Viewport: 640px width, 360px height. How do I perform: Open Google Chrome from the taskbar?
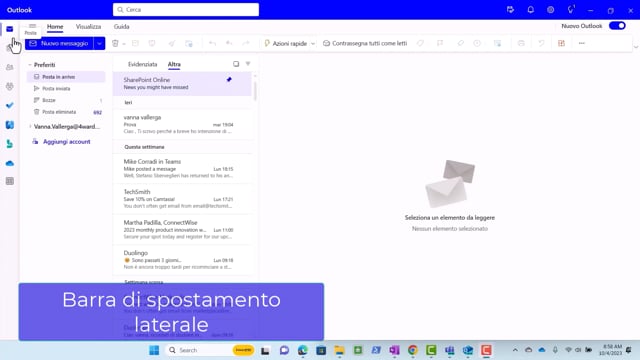tap(413, 350)
